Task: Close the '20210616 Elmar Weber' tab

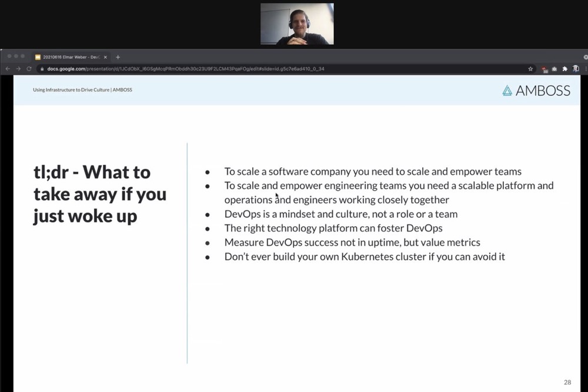Action: [x=105, y=57]
